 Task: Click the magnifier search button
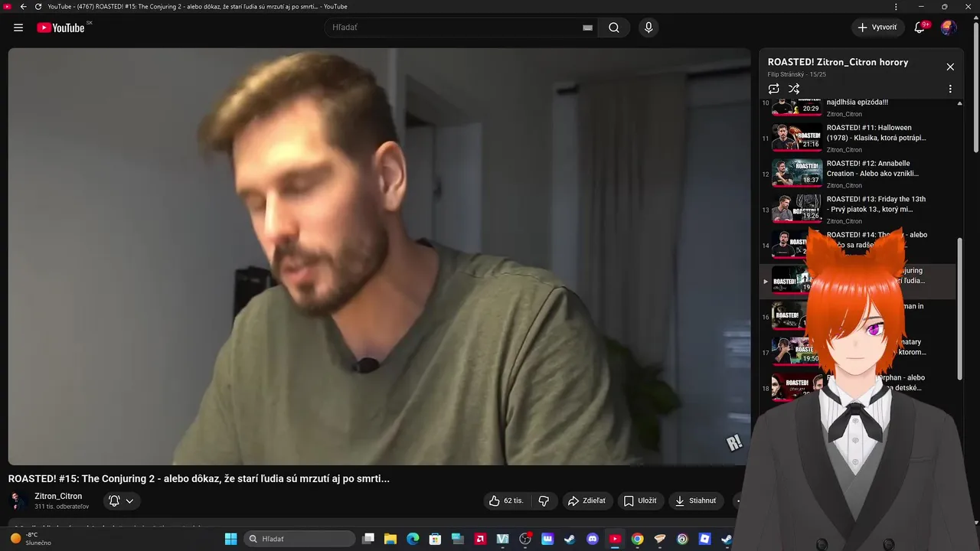614,28
